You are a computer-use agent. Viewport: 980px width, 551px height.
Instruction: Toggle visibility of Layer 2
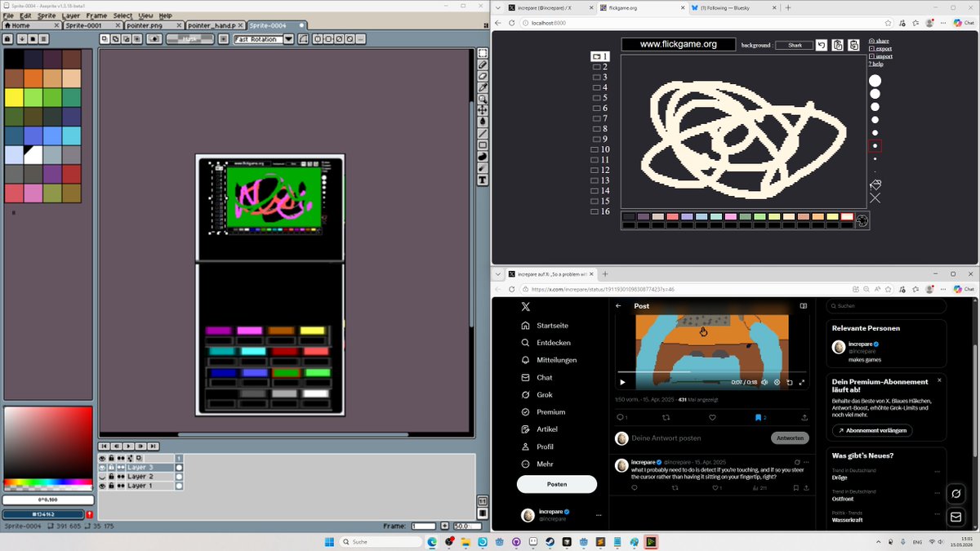coord(103,476)
